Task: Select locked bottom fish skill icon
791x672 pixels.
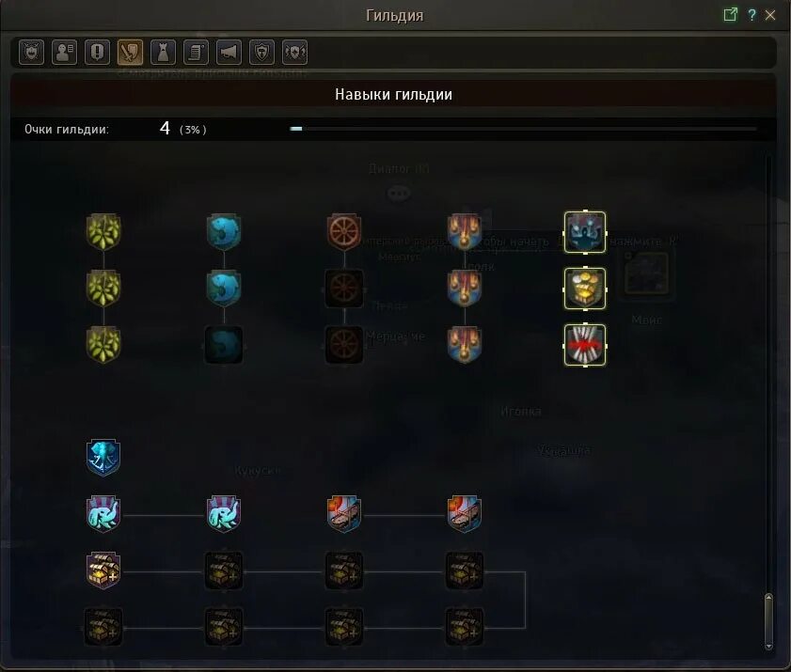Action: click(x=224, y=345)
